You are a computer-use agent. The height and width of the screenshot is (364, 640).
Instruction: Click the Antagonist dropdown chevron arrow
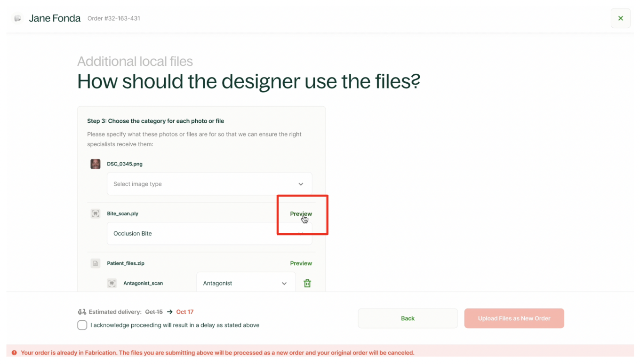(x=284, y=283)
